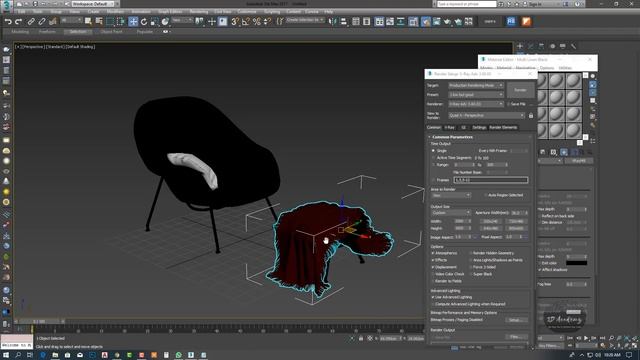
Task: Select the Active Time Segment radio button
Action: point(433,158)
